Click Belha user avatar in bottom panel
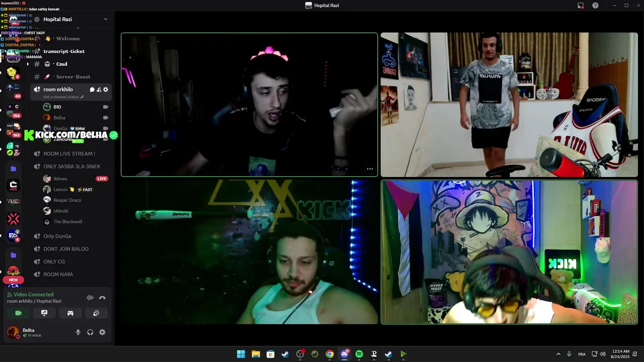 [x=14, y=332]
